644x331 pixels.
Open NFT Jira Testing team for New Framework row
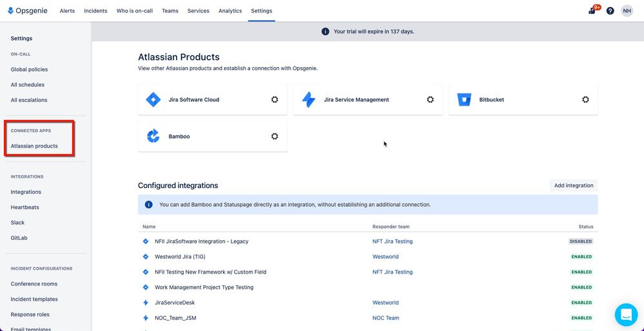(x=393, y=272)
